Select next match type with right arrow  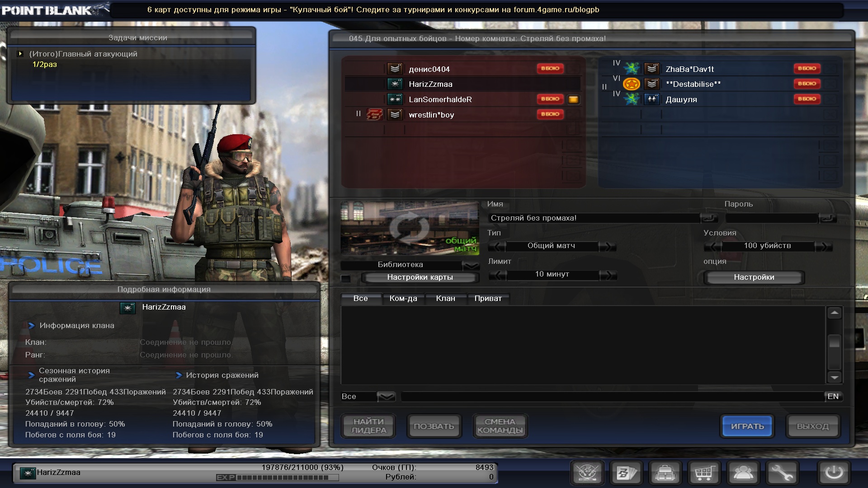pos(608,246)
